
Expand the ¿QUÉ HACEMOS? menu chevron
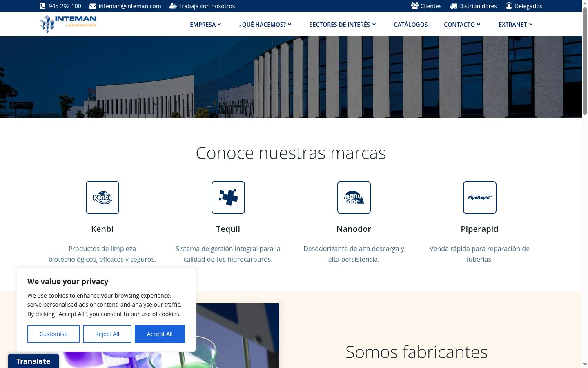(290, 25)
